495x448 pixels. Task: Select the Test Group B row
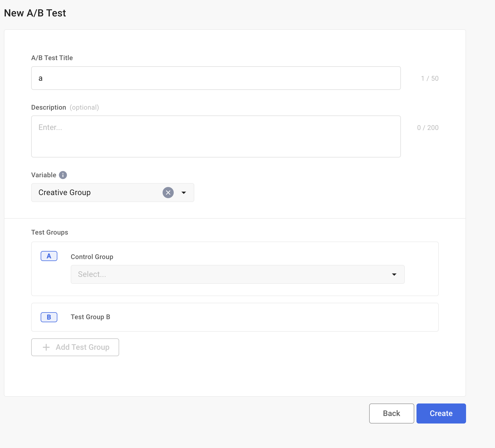[x=251, y=317]
